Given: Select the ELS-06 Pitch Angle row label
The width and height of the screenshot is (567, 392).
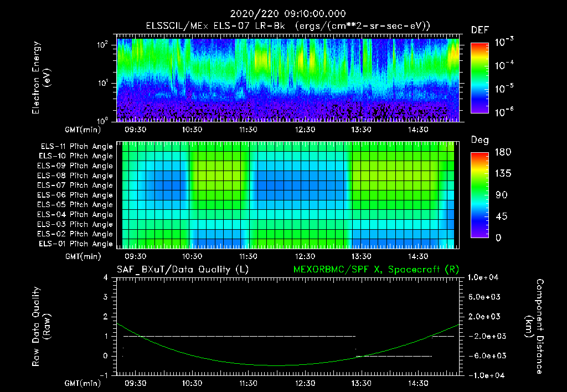Looking at the screenshot, I should [75, 195].
